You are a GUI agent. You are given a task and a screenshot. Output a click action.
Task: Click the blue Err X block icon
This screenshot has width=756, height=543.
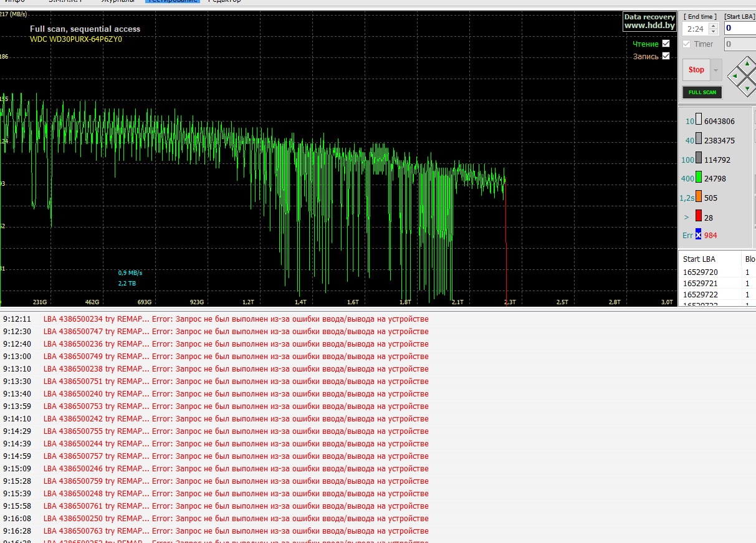699,234
